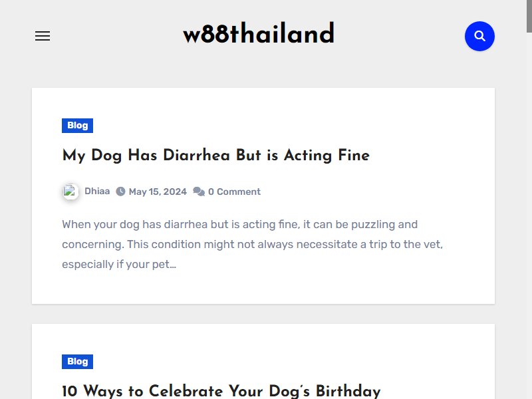Open the w88thailand site title link

[259, 34]
